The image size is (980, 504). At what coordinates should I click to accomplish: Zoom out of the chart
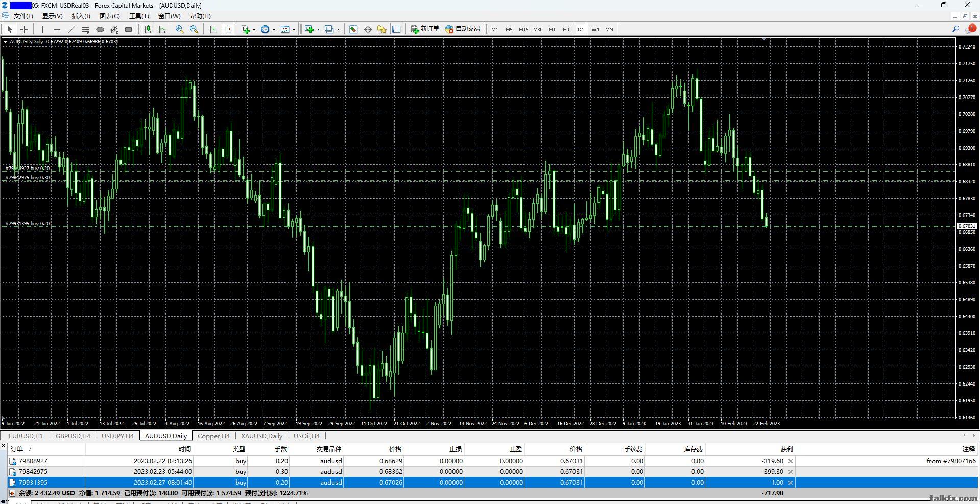coord(194,29)
